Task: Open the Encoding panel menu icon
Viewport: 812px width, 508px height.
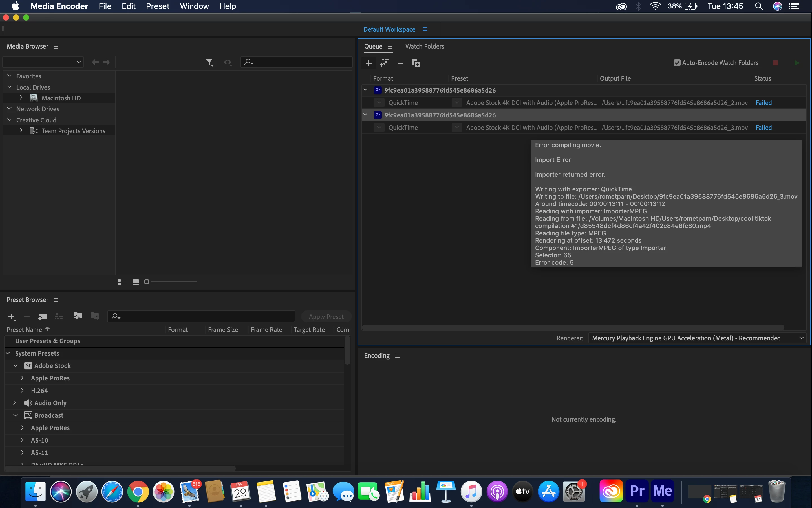Action: click(398, 356)
